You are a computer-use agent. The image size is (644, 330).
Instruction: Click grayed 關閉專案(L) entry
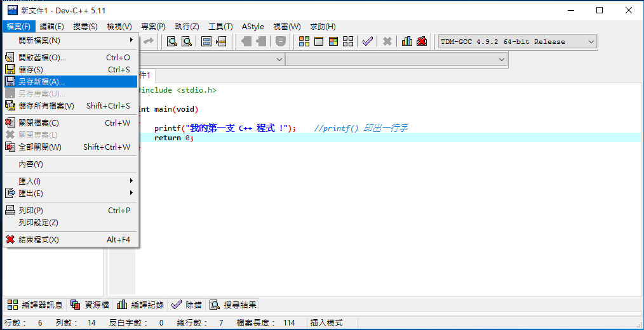point(70,135)
